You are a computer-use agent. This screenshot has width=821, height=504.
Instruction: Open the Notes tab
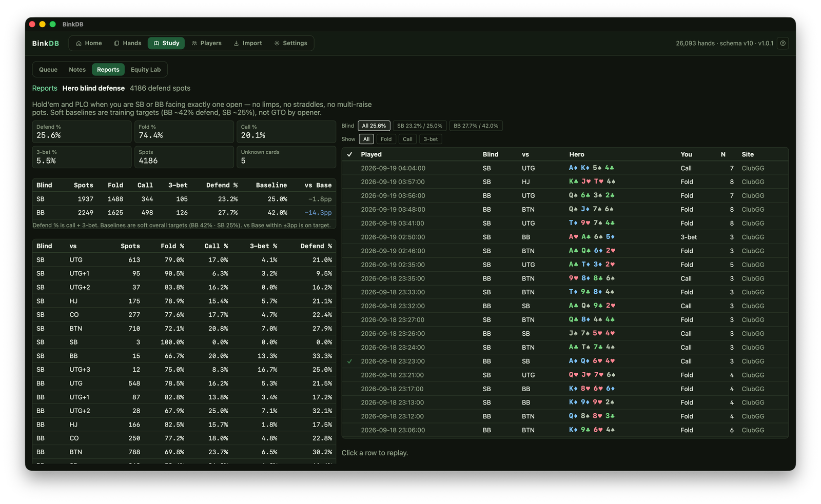click(x=77, y=70)
